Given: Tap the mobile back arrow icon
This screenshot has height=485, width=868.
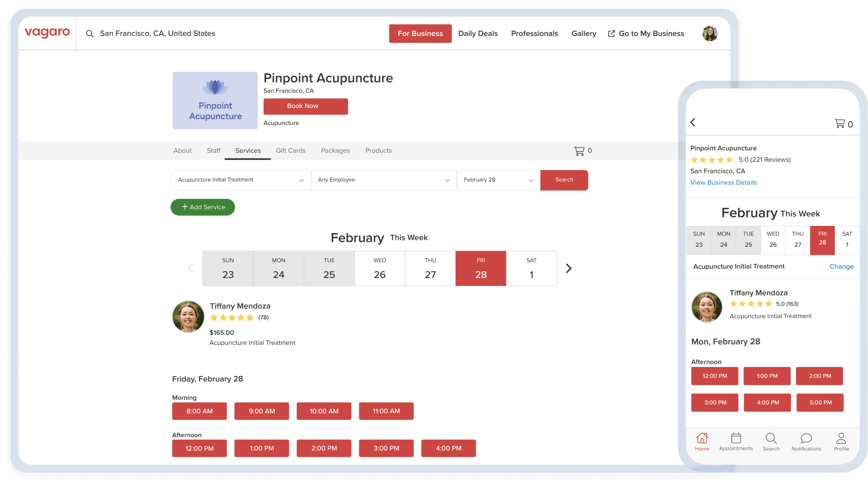Looking at the screenshot, I should coord(693,122).
